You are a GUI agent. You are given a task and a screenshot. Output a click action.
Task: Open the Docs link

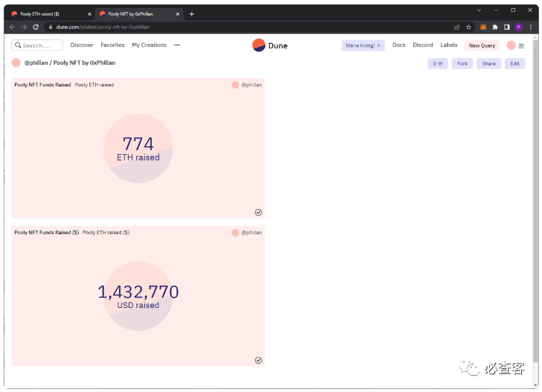pyautogui.click(x=399, y=45)
